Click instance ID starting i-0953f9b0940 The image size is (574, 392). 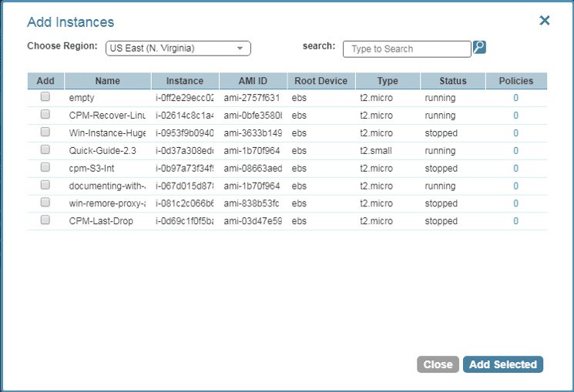(184, 133)
